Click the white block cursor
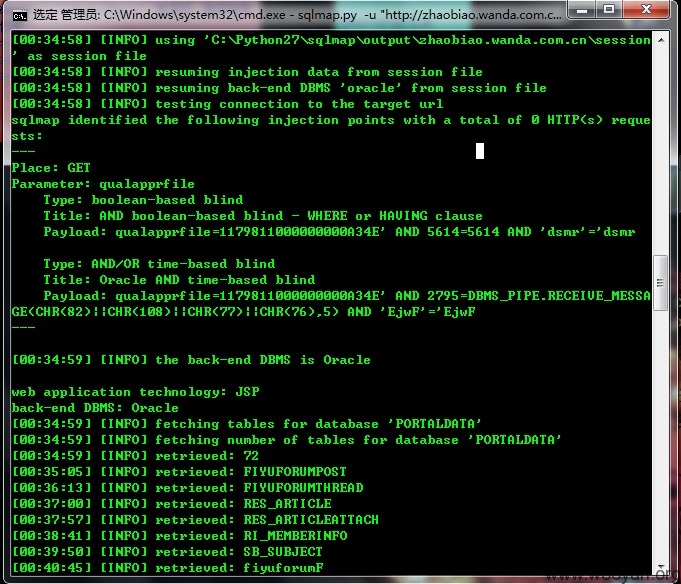681x584 pixels. coord(480,151)
